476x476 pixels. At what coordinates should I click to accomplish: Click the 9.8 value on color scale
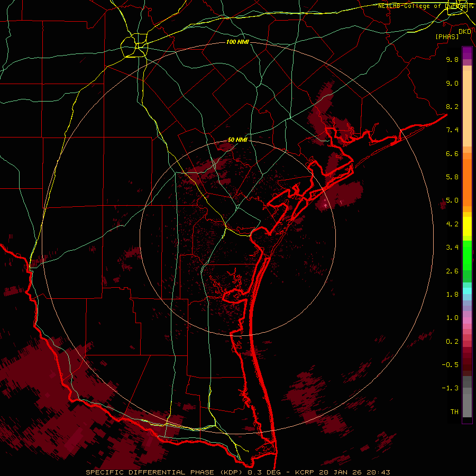click(x=452, y=59)
